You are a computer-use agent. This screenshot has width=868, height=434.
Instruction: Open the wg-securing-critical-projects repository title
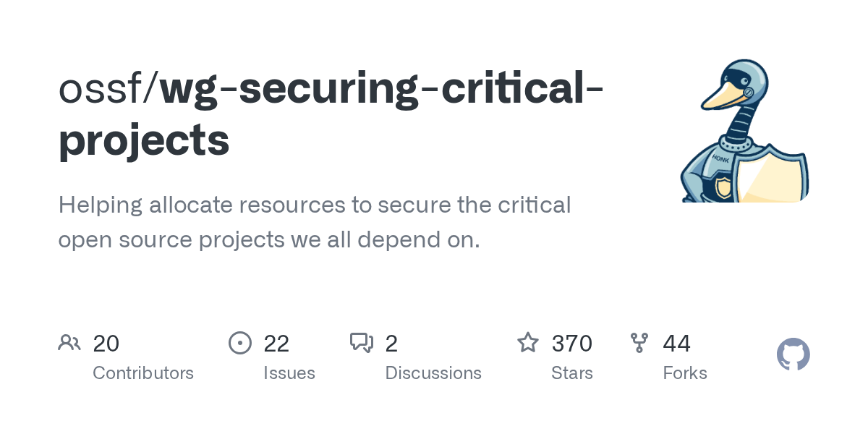(x=331, y=114)
